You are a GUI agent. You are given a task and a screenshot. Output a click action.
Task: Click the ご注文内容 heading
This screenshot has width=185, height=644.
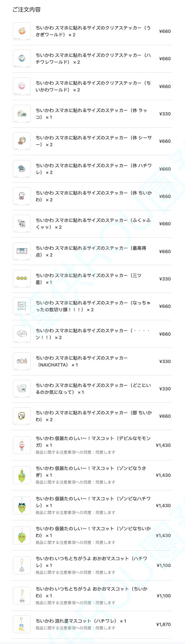coord(27,9)
